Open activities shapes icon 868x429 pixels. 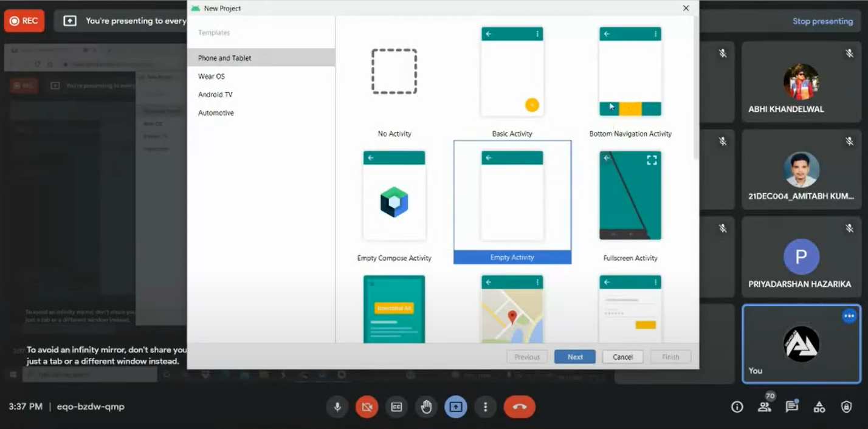coord(819,407)
